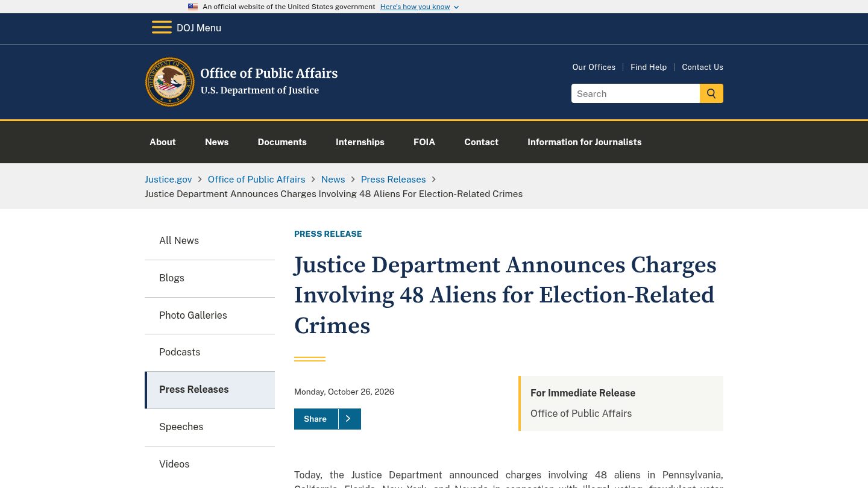This screenshot has height=488, width=868.
Task: Expand the Share button arrow
Action: pos(348,419)
